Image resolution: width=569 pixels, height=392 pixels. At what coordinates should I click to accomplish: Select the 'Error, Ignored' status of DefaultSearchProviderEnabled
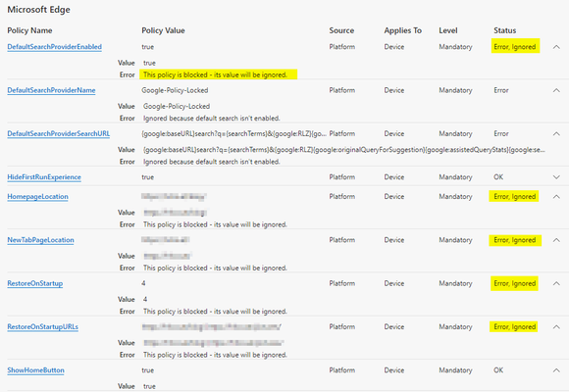515,47
